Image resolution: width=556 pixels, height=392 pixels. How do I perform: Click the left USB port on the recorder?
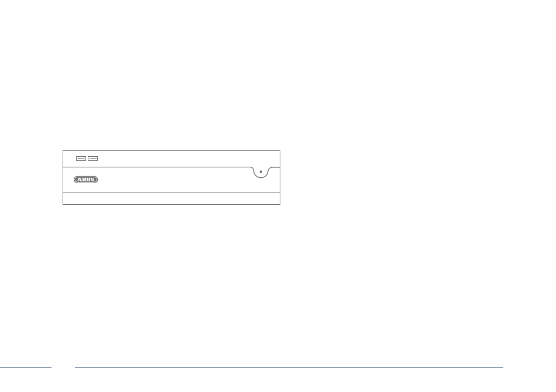(81, 159)
